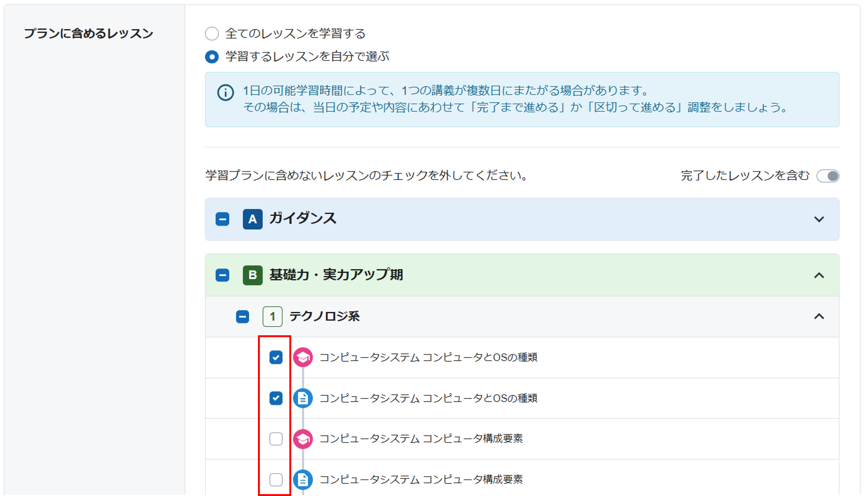This screenshot has height=496, width=868.
Task: Toggle 完了したレッスンを含む switch
Action: click(828, 176)
